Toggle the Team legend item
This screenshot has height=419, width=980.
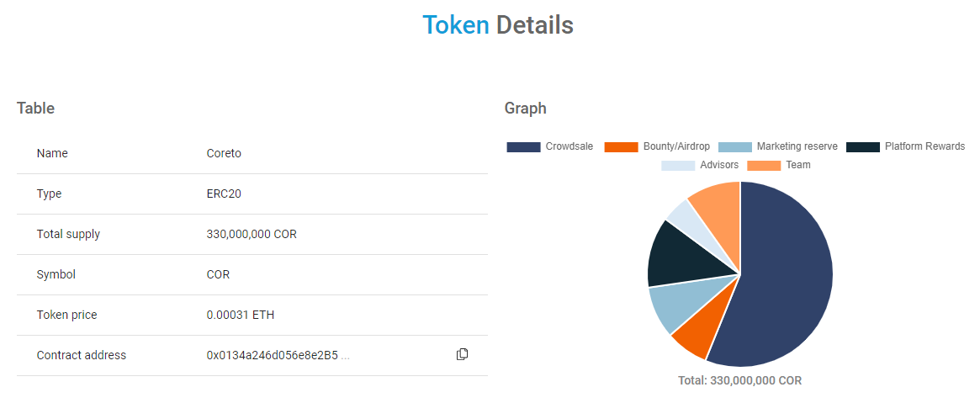pyautogui.click(x=779, y=165)
